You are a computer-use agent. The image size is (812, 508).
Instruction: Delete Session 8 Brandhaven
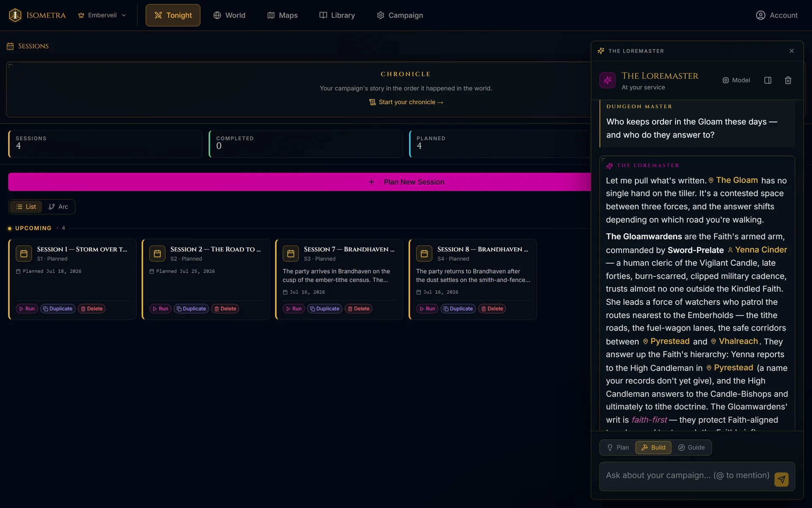[492, 309]
